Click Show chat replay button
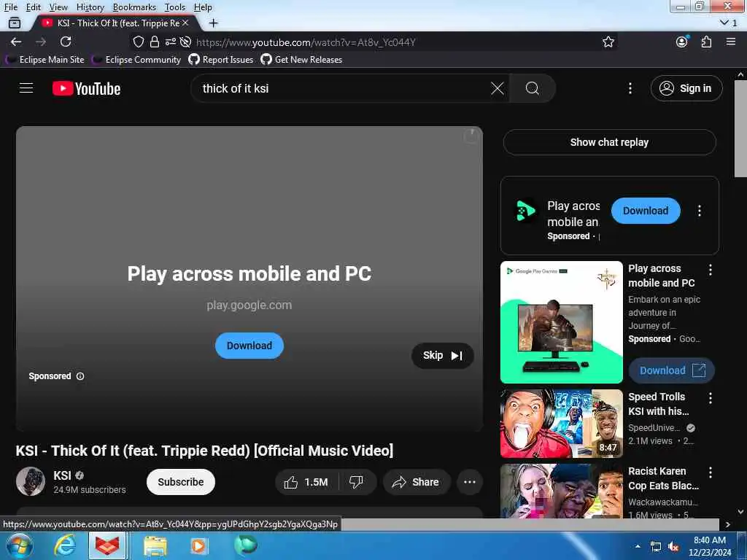 pyautogui.click(x=609, y=142)
